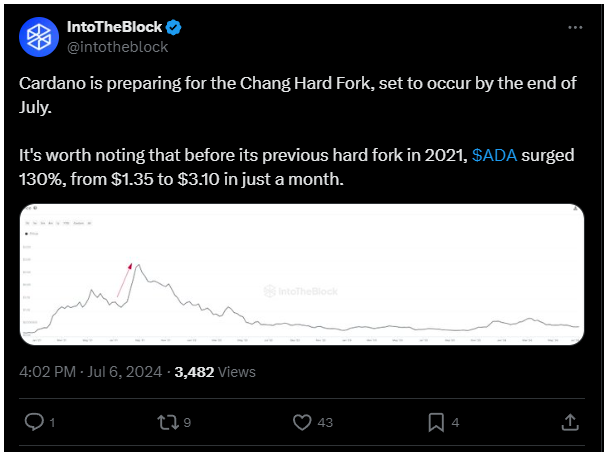
Task: Open the IntoTheBlock display name
Action: click(x=114, y=27)
